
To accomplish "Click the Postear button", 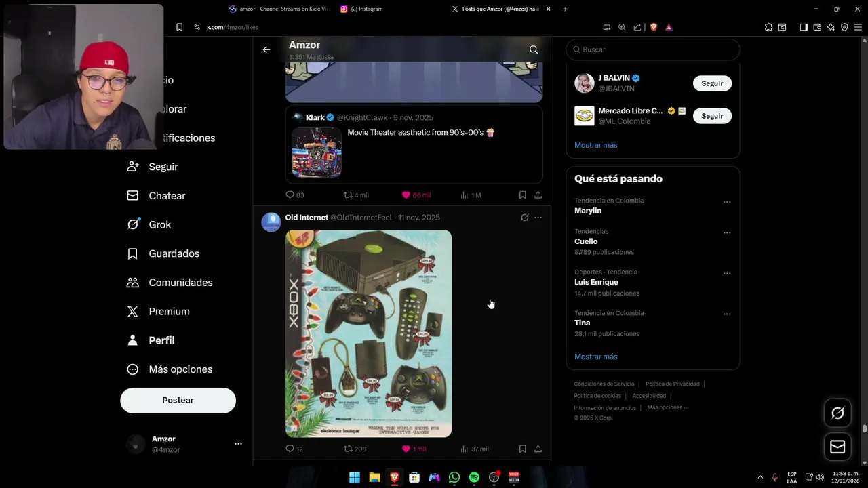I will pyautogui.click(x=178, y=401).
